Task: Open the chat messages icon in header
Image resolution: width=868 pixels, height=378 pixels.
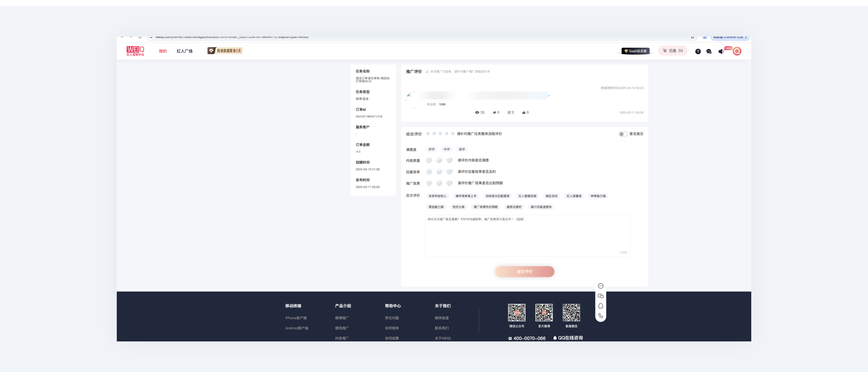Action: 709,51
